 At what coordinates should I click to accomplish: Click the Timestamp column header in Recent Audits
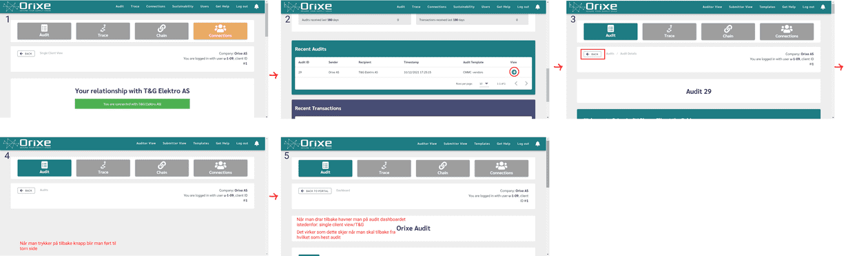[x=411, y=62]
